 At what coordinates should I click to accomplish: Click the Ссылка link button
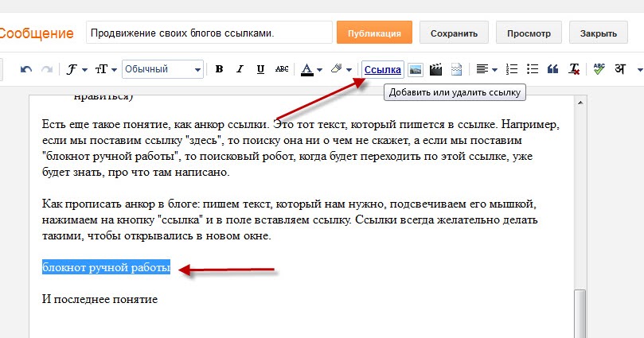coord(383,69)
